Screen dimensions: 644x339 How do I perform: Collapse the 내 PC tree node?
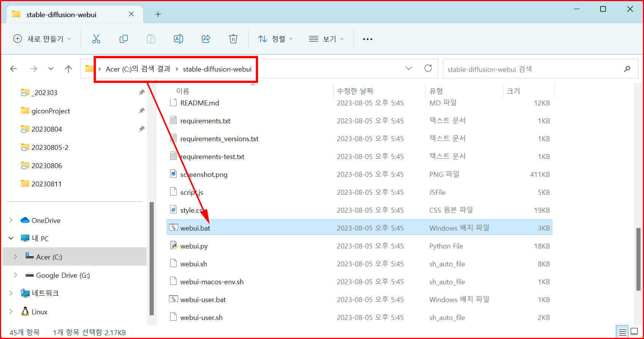tap(11, 238)
